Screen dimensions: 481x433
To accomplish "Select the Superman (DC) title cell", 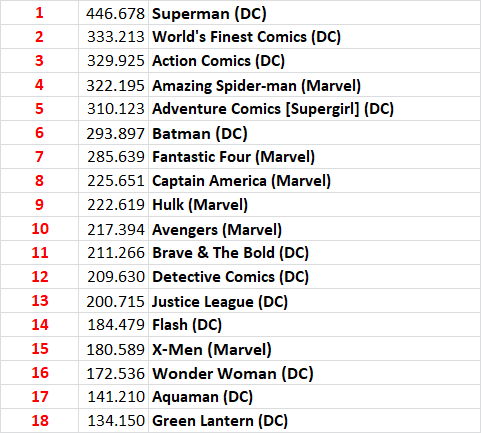I will (314, 13).
